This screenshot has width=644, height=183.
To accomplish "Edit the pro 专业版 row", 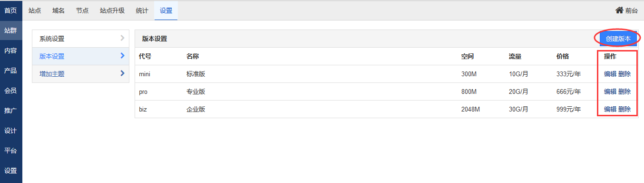I will pyautogui.click(x=610, y=91).
